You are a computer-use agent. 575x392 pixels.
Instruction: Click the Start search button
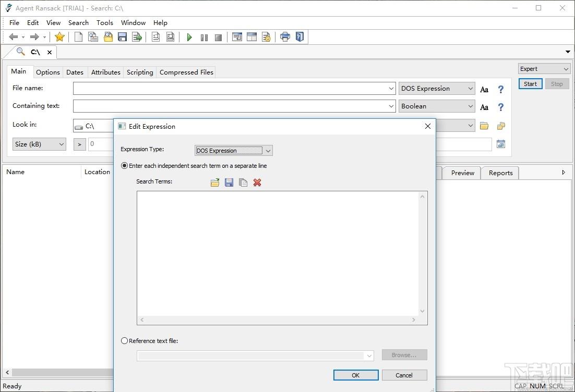530,84
